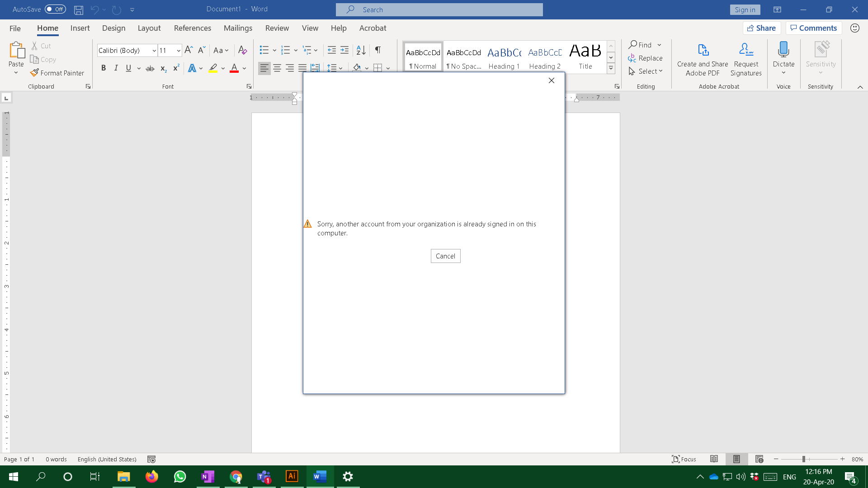Open the feedback smiley icon
The width and height of the screenshot is (868, 488).
(x=854, y=28)
